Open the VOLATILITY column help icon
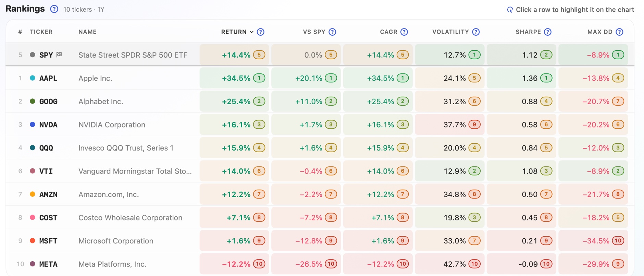 [476, 32]
